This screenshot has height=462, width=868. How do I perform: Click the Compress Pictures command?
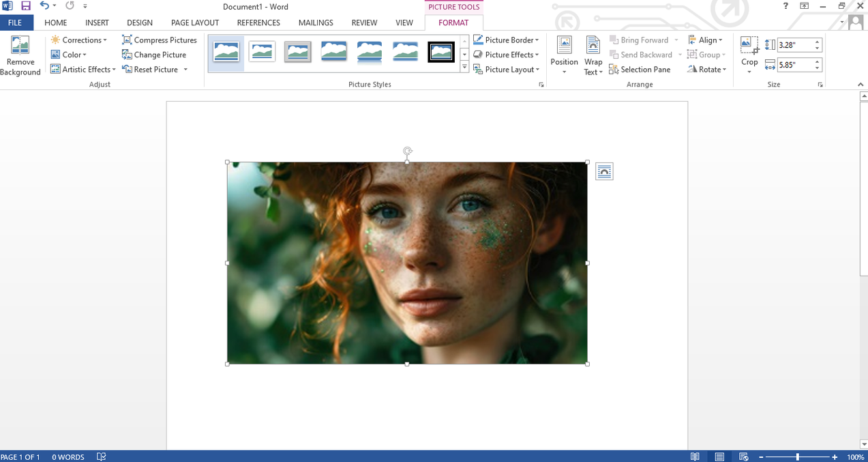[x=160, y=40]
